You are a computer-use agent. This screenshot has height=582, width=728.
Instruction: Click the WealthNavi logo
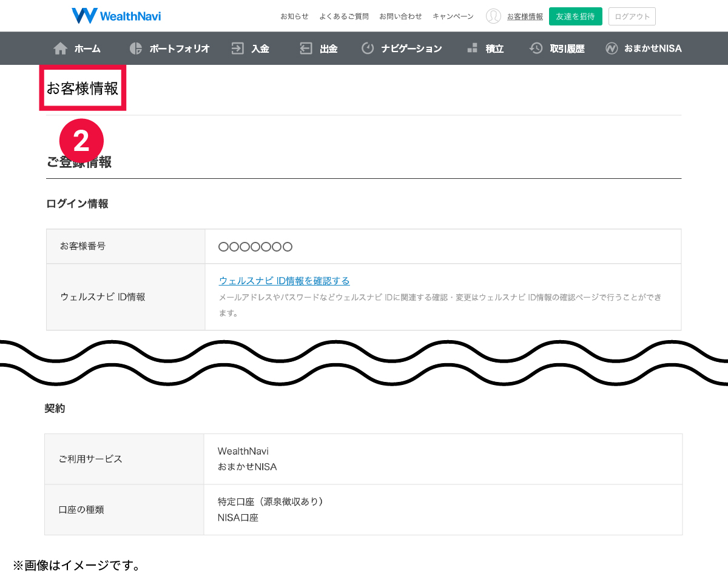(x=116, y=16)
